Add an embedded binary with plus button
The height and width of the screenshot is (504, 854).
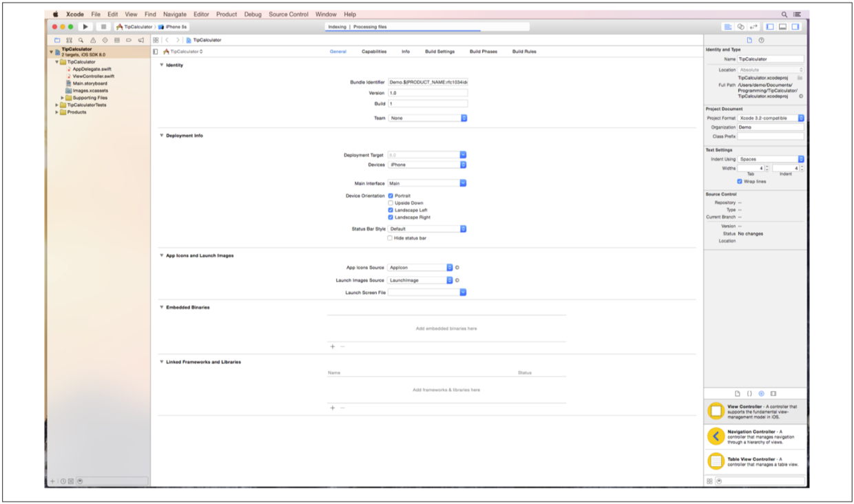pyautogui.click(x=333, y=347)
